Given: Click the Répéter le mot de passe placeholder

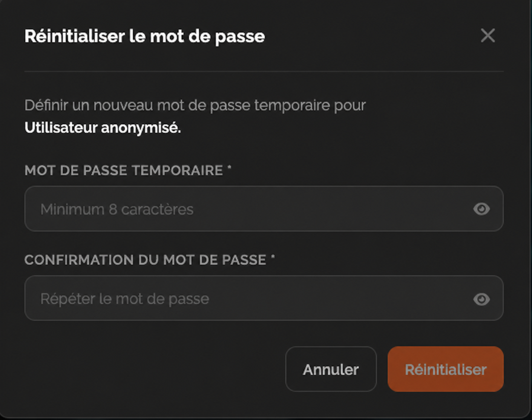Looking at the screenshot, I should pos(125,299).
